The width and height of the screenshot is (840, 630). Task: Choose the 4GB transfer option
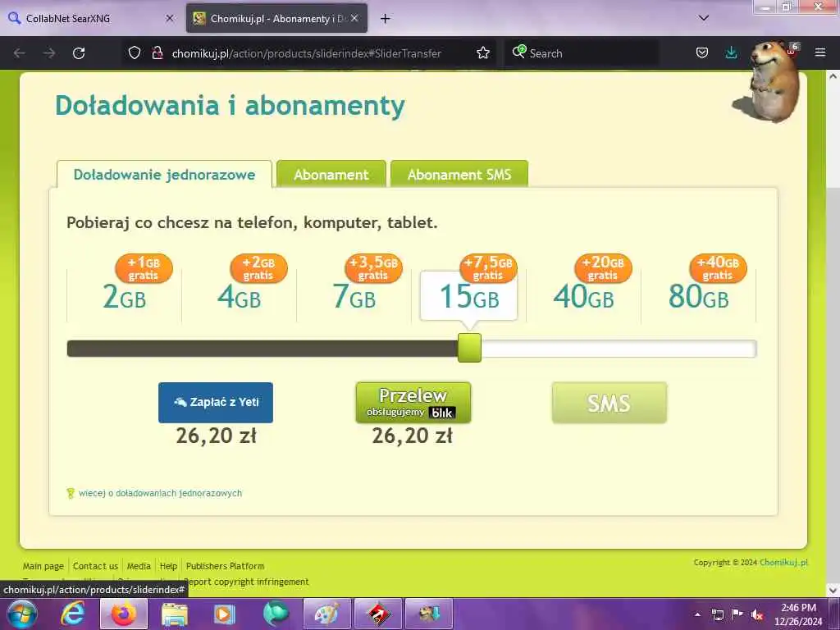point(239,296)
